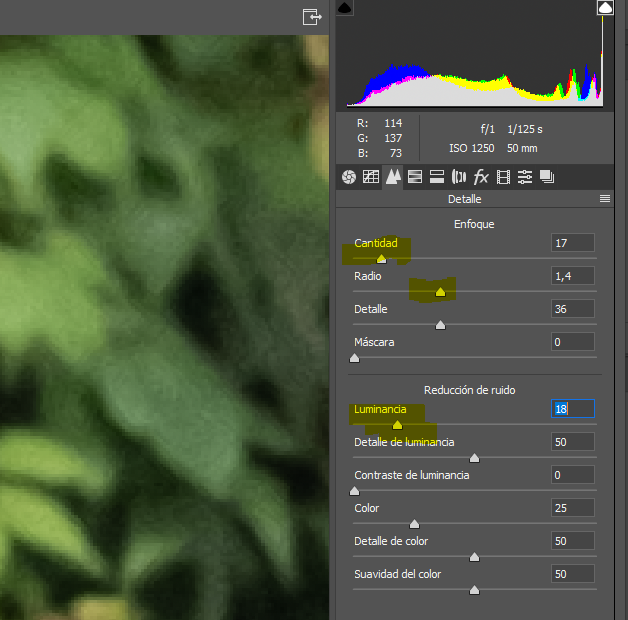Click the Máscara slider handle
Viewport: 628px width, 620px height.
point(354,358)
